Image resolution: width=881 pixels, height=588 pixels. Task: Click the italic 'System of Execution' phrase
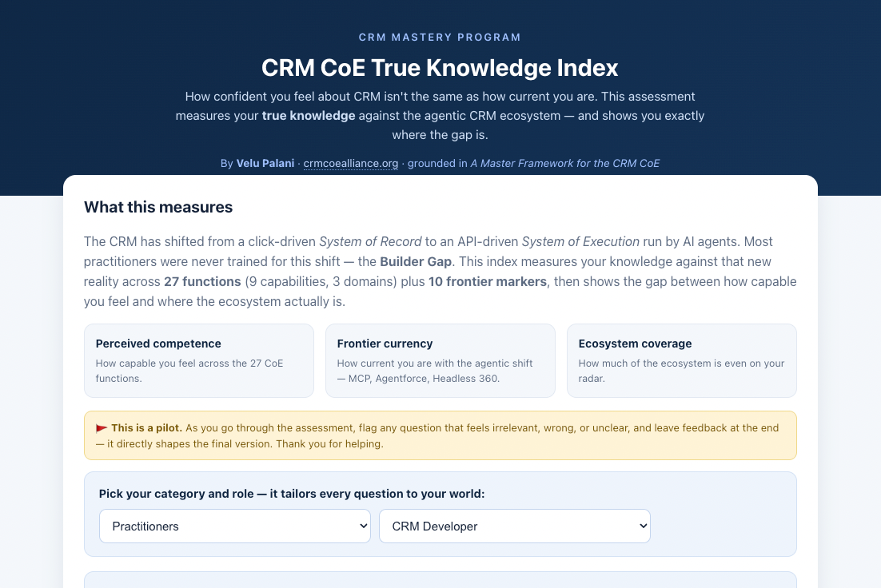click(x=580, y=241)
